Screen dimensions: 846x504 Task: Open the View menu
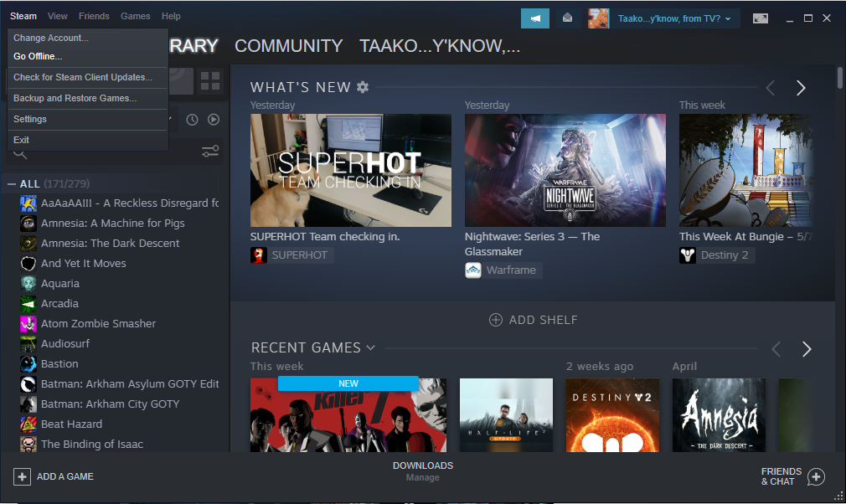click(x=57, y=16)
